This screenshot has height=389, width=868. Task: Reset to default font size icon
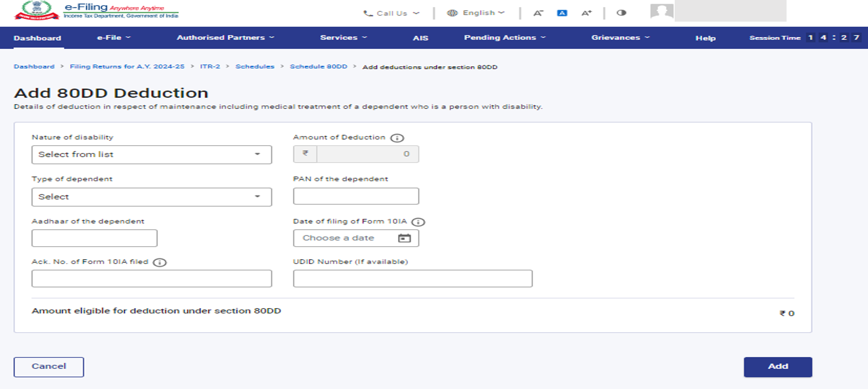[x=562, y=13]
